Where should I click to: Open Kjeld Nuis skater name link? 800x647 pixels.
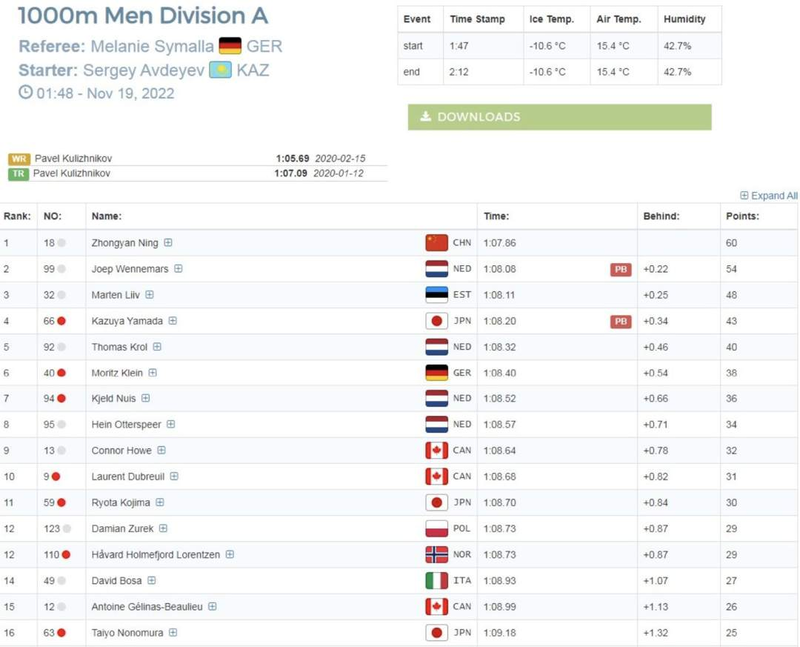113,398
